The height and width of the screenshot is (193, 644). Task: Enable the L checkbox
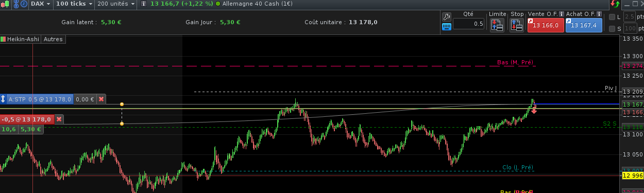pos(612,16)
